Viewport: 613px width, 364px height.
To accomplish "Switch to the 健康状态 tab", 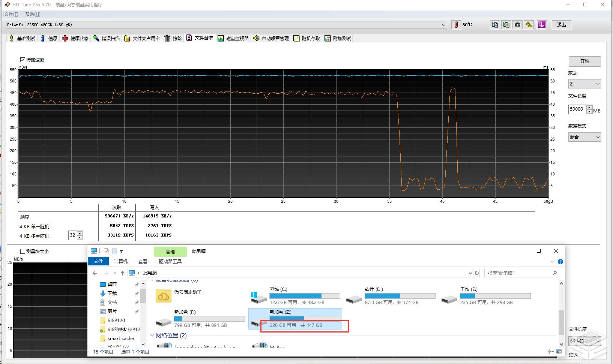I will 75,38.
